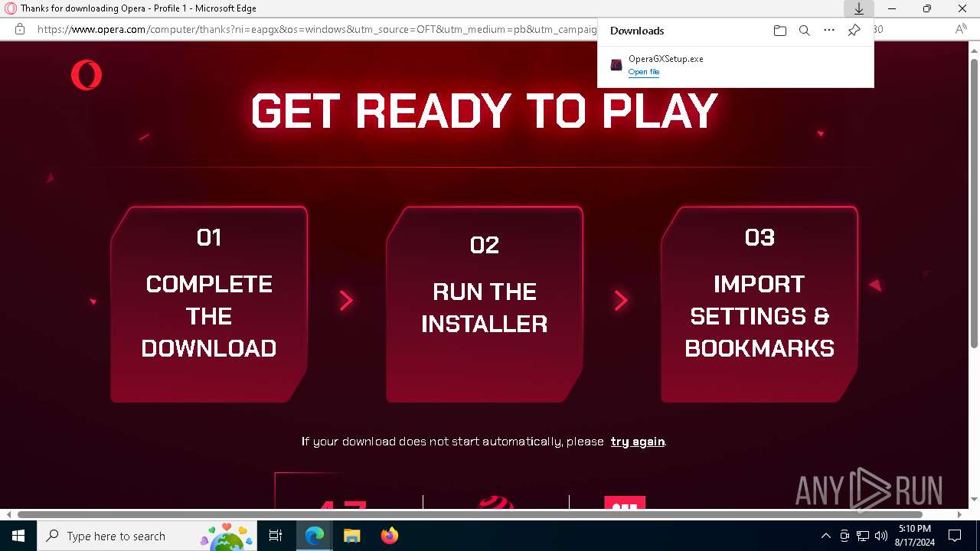Toggle Read aloud icon in address bar
Viewport: 980px width, 551px height.
point(961,29)
